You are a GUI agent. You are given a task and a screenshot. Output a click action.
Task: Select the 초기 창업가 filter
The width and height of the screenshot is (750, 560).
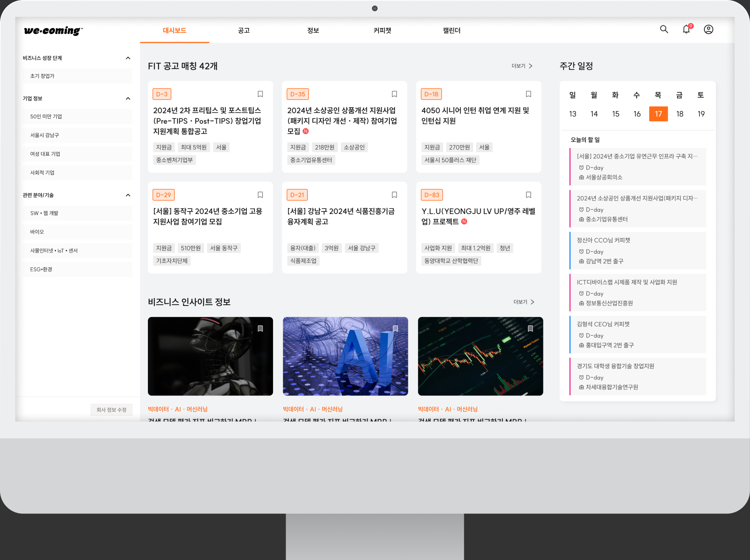[77, 76]
